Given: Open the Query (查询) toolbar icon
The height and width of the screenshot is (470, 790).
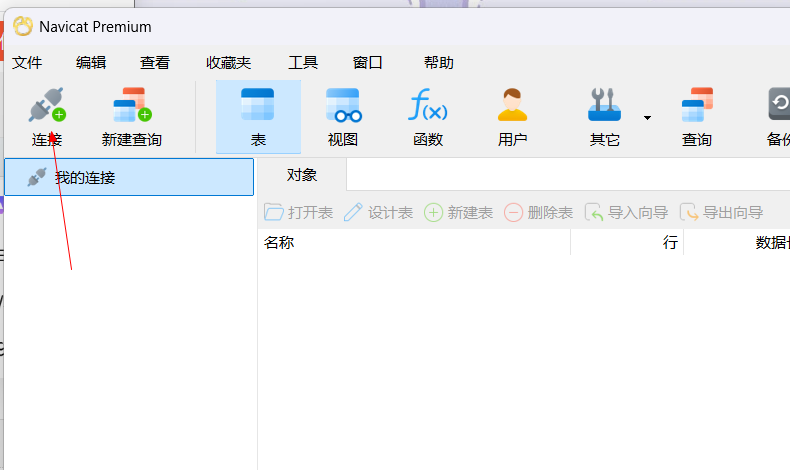Looking at the screenshot, I should point(697,117).
